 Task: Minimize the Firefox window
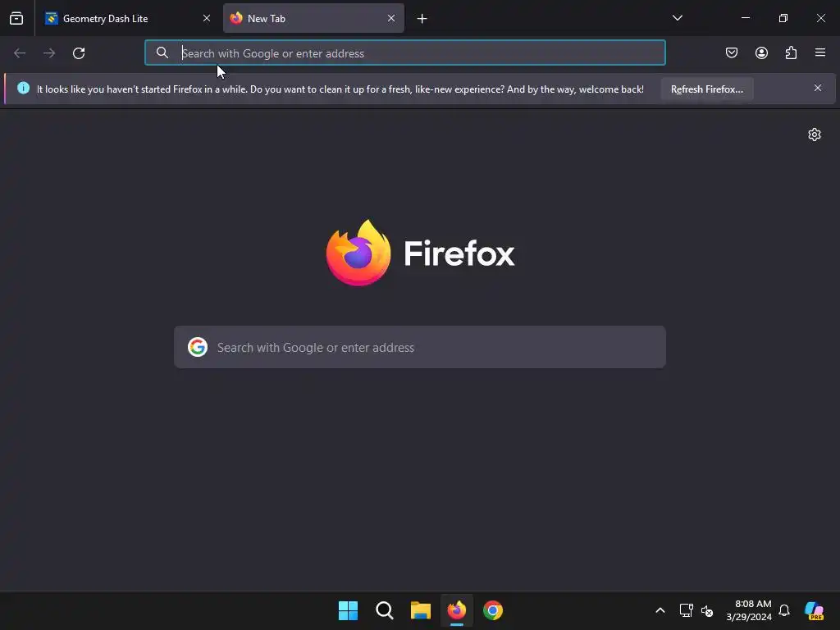[745, 18]
